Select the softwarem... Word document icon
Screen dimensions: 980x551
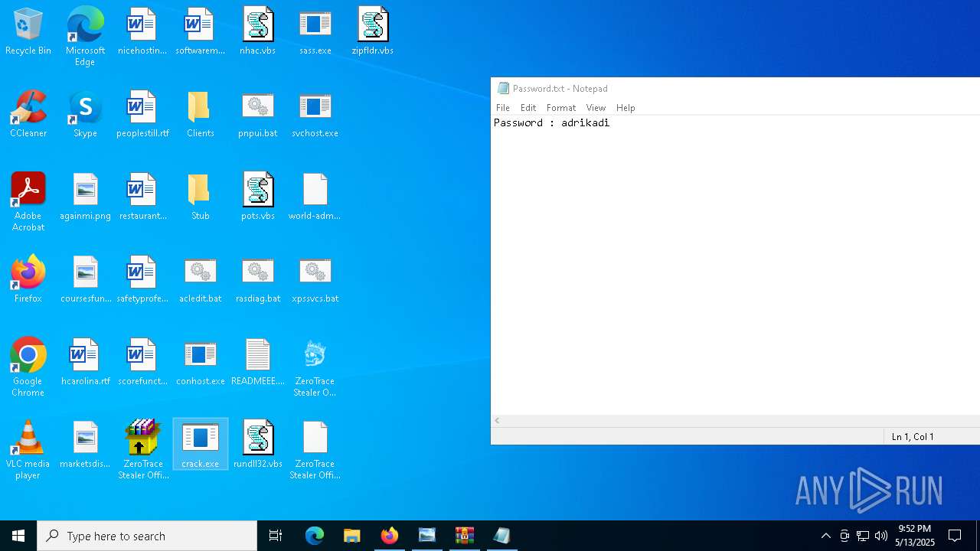tap(200, 32)
